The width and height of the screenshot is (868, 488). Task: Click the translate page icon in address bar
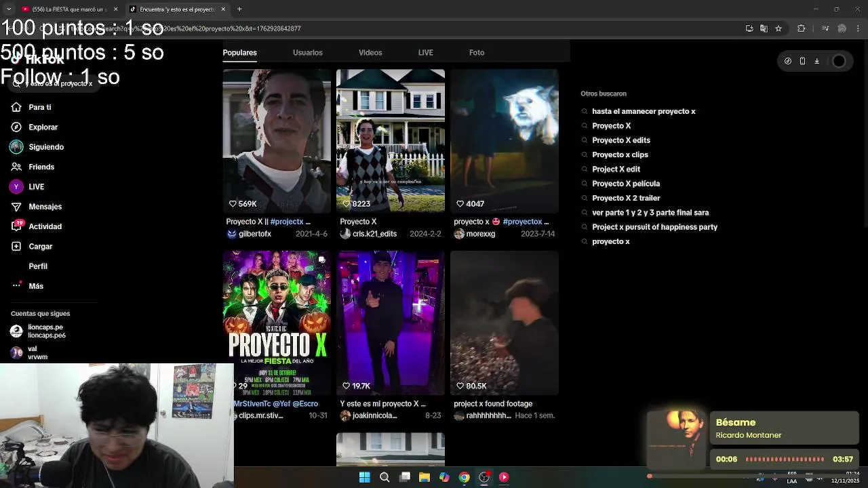coord(764,28)
